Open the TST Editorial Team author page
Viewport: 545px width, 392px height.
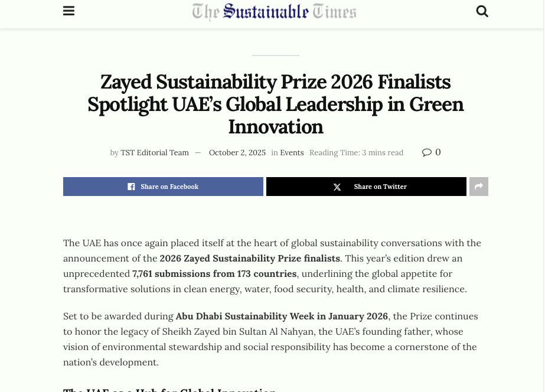click(x=155, y=153)
